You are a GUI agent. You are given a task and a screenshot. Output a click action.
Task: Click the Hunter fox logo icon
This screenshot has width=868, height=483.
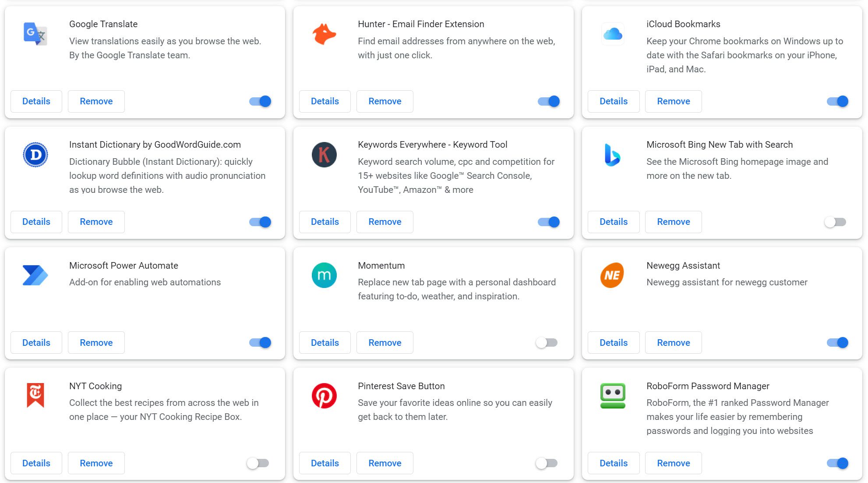324,34
